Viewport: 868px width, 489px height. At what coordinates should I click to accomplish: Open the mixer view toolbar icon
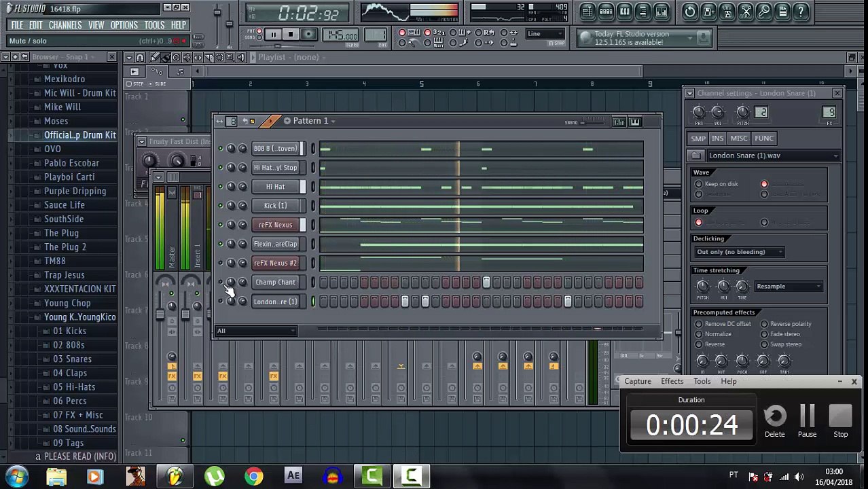[661, 12]
